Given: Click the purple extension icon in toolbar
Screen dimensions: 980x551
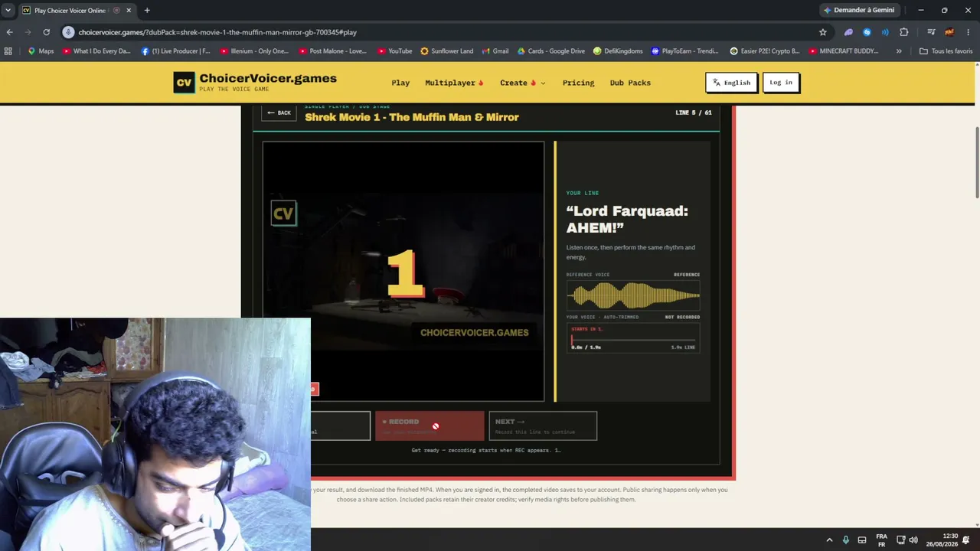Looking at the screenshot, I should 848,32.
